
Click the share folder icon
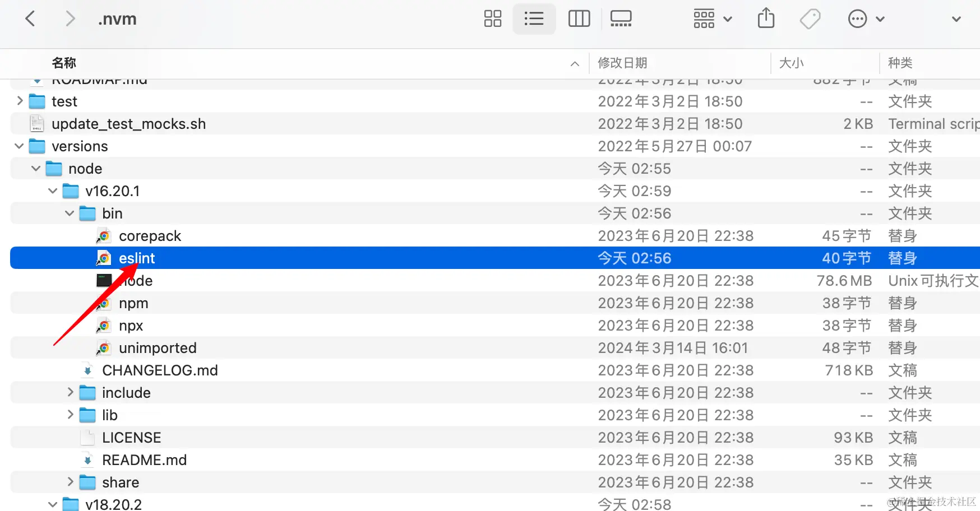pyautogui.click(x=87, y=482)
